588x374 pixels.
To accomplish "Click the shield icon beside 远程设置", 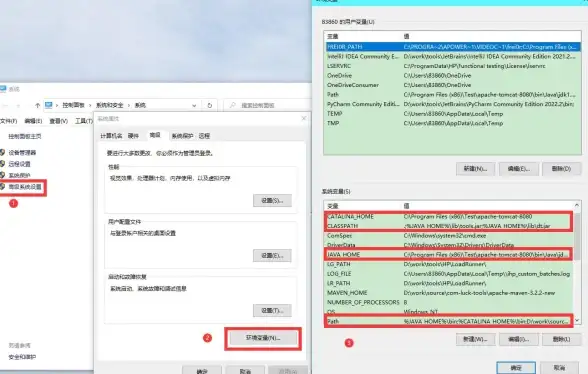I will tap(3, 164).
